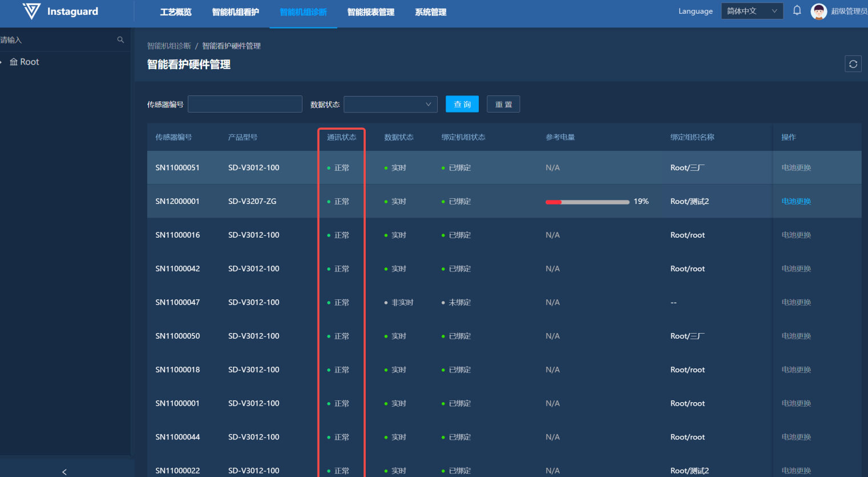This screenshot has height=477, width=868.
Task: Click the Instaguard logo icon
Action: (31, 11)
